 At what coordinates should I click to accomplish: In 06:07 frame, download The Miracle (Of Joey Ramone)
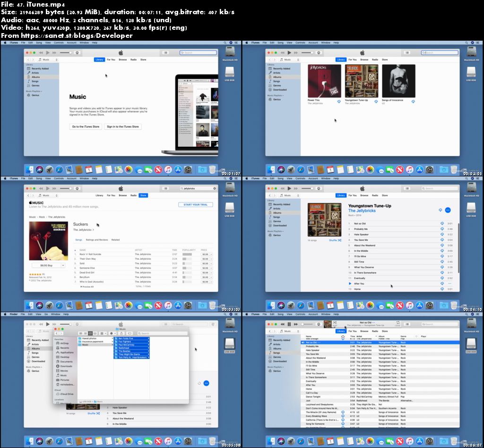pos(343,412)
